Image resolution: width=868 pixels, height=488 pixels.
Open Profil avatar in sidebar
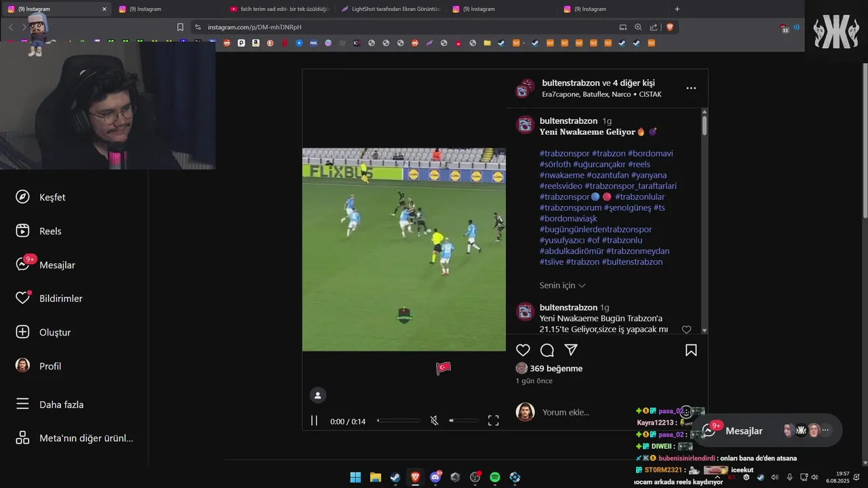pyautogui.click(x=22, y=365)
